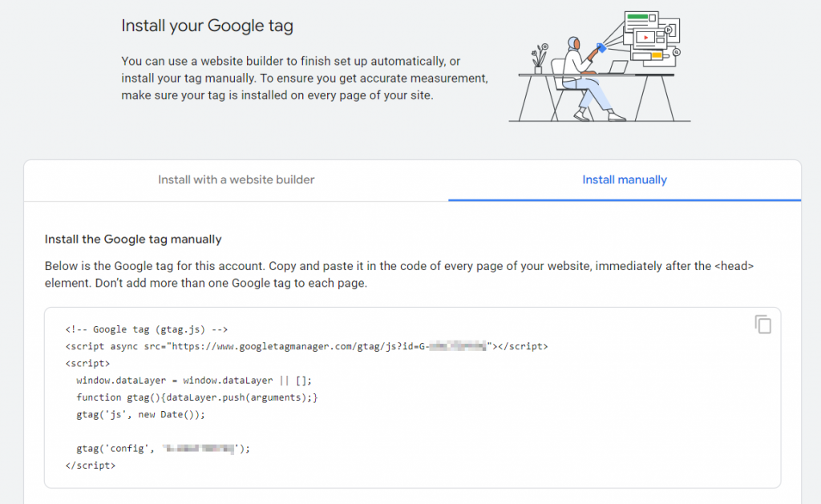Viewport: 821px width, 504px height.
Task: Switch to the Install manually tab
Action: (x=625, y=180)
